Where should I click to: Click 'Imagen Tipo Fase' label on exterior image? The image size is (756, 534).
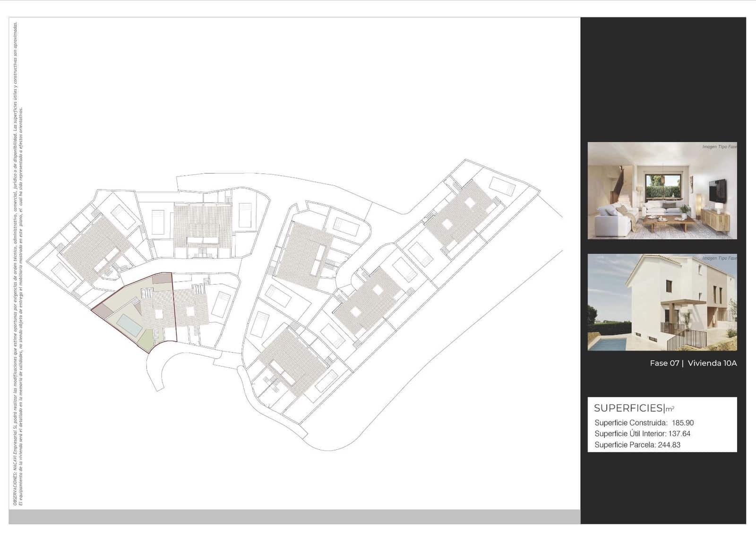click(719, 258)
